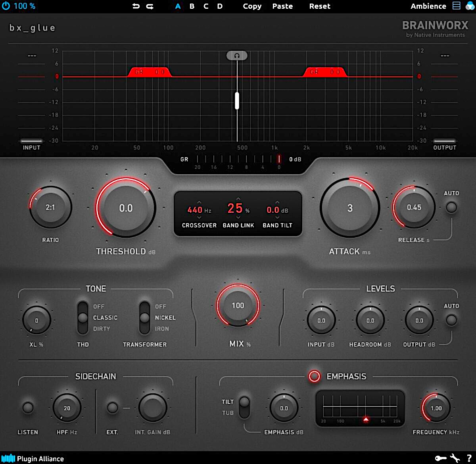
Task: Click the Copy button
Action: coord(252,6)
